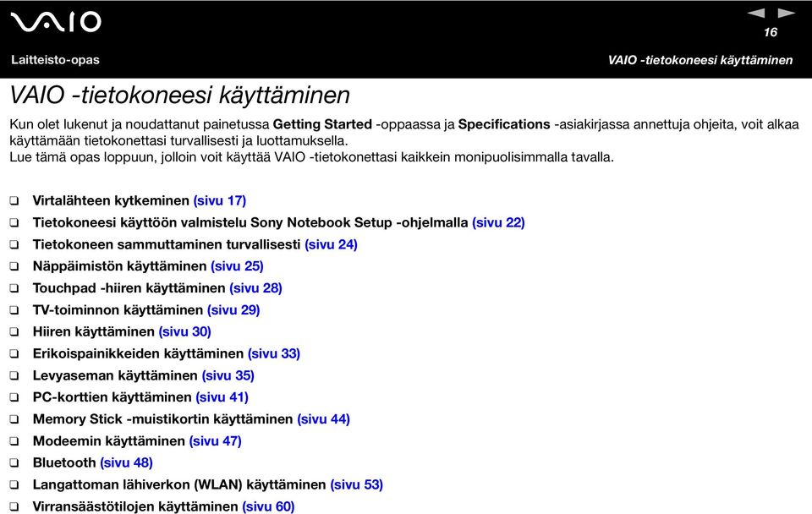Click 'Virransäästötilojen käyttäminen' list text
This screenshot has height=514, width=812.
click(135, 506)
